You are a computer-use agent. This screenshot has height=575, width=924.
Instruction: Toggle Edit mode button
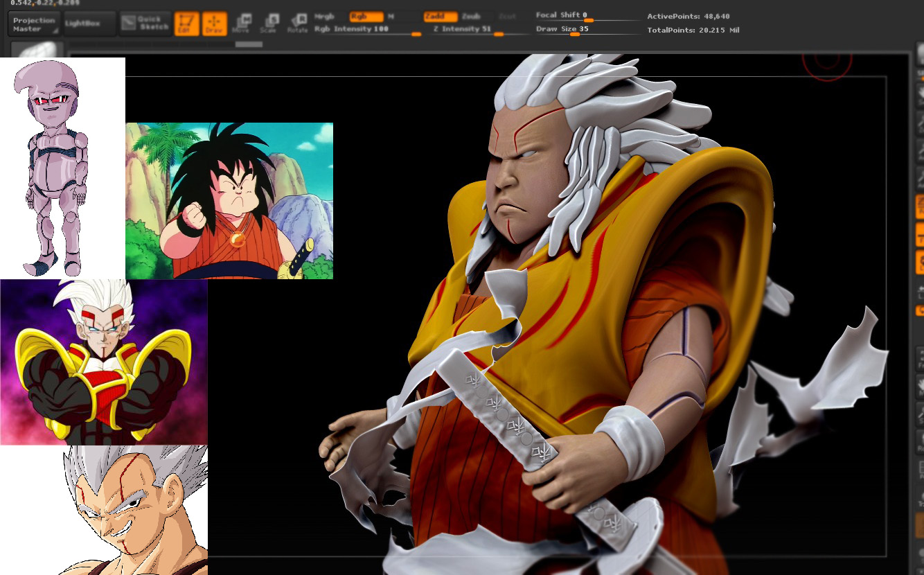tap(186, 24)
